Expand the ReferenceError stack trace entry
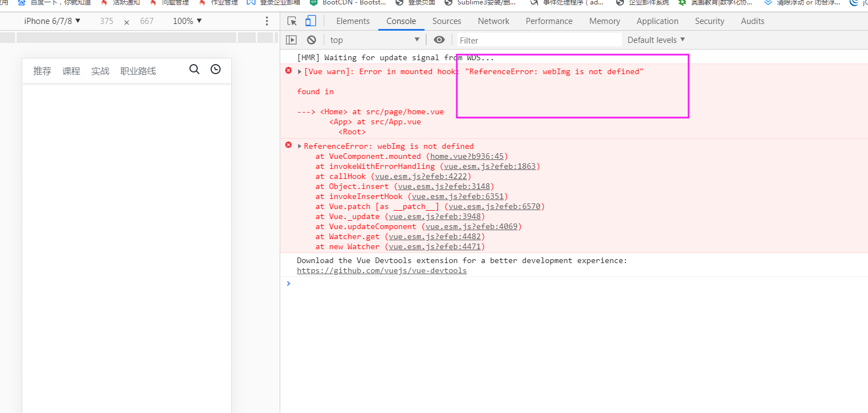868x413 pixels. pos(300,146)
